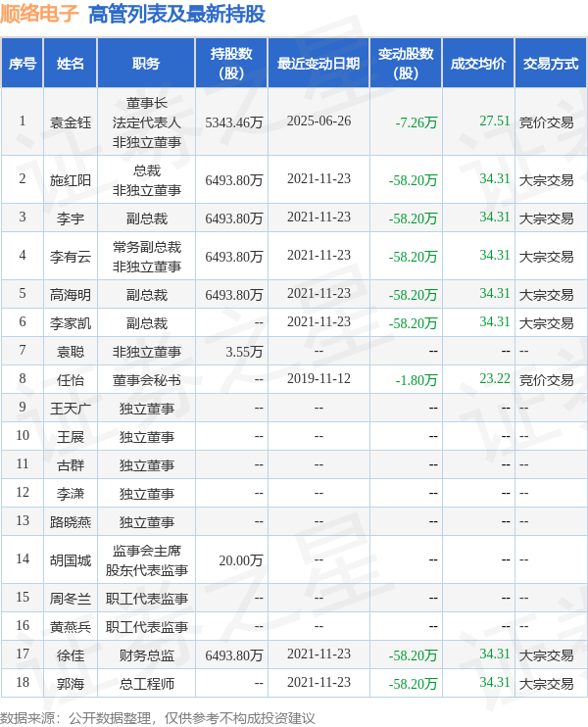Click the 成交均价 column header
This screenshot has width=588, height=727.
(x=478, y=64)
